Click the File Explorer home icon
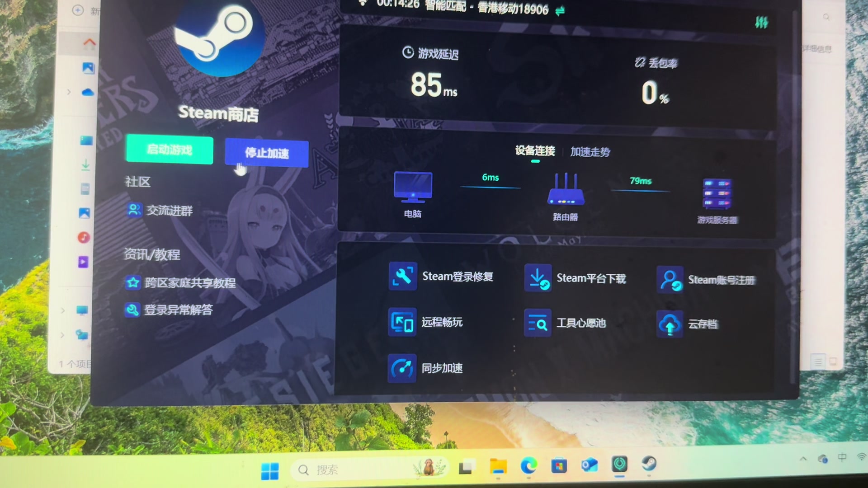The image size is (868, 488). click(x=90, y=43)
